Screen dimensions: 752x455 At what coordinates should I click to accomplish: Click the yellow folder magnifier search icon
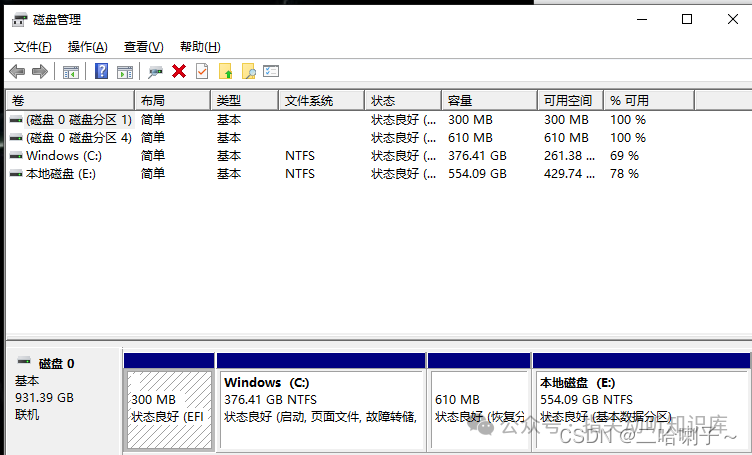pyautogui.click(x=248, y=71)
